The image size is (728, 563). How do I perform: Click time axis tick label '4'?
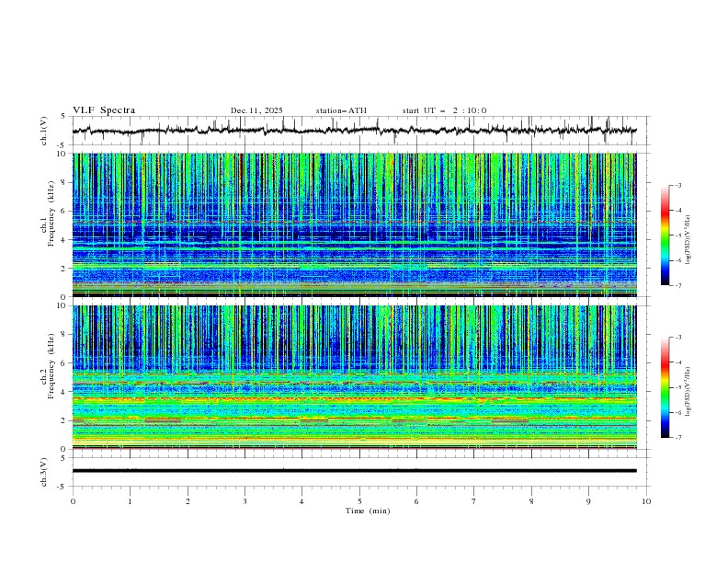(301, 501)
